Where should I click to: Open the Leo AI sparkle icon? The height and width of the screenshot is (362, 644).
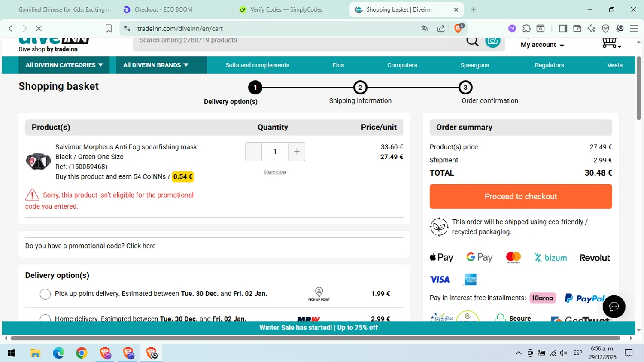591,28
